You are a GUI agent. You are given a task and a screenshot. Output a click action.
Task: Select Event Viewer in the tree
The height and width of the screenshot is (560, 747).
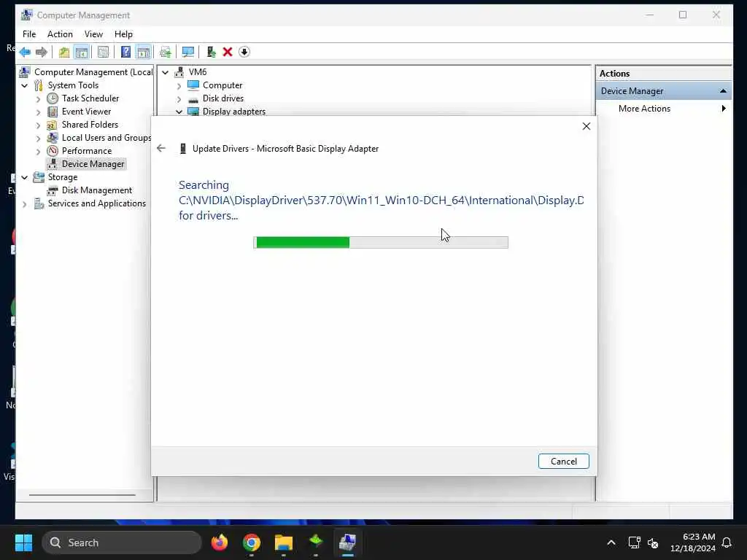point(86,112)
